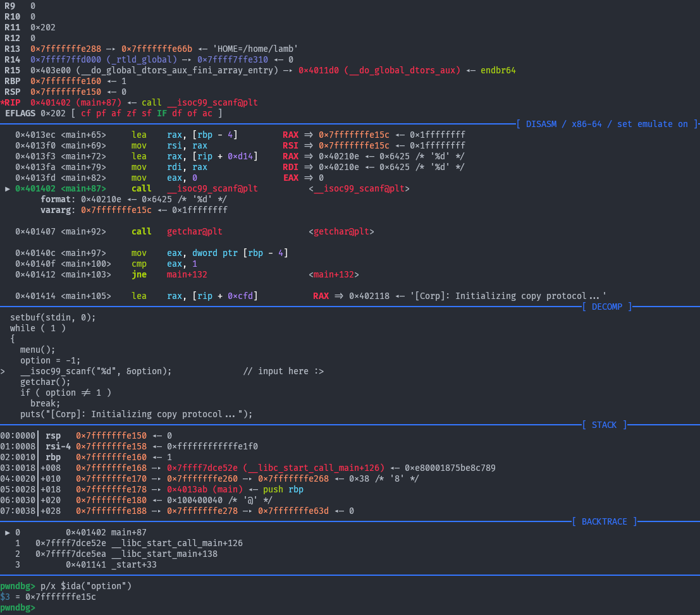The image size is (700, 615).
Task: Click the IF flag in EFLAGS
Action: [163, 113]
